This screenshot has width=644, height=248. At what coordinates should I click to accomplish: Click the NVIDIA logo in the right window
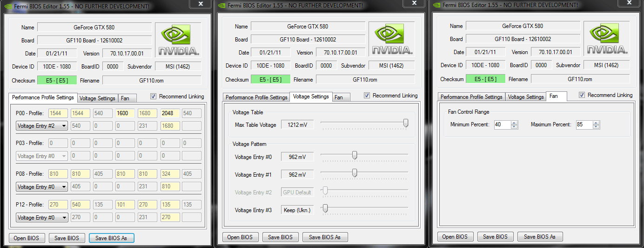(x=606, y=39)
